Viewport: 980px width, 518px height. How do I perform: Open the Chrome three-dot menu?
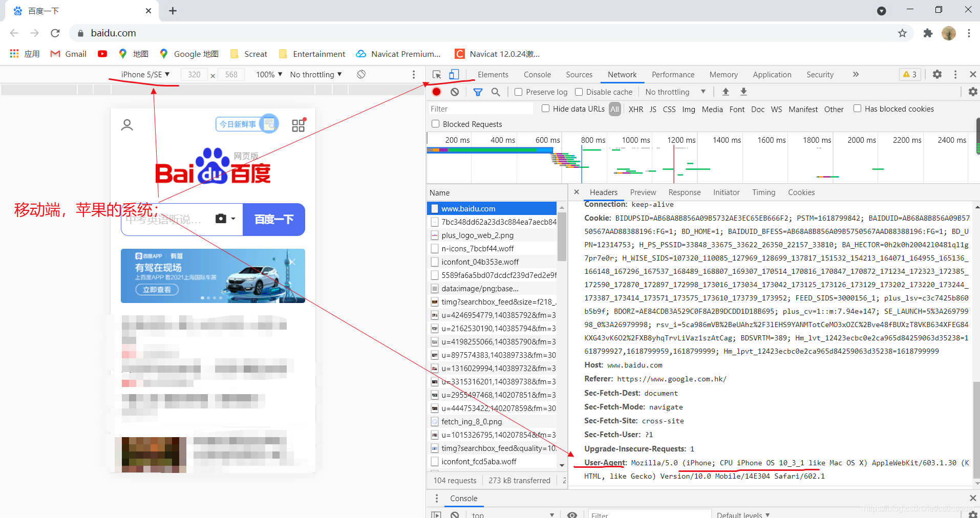point(969,33)
